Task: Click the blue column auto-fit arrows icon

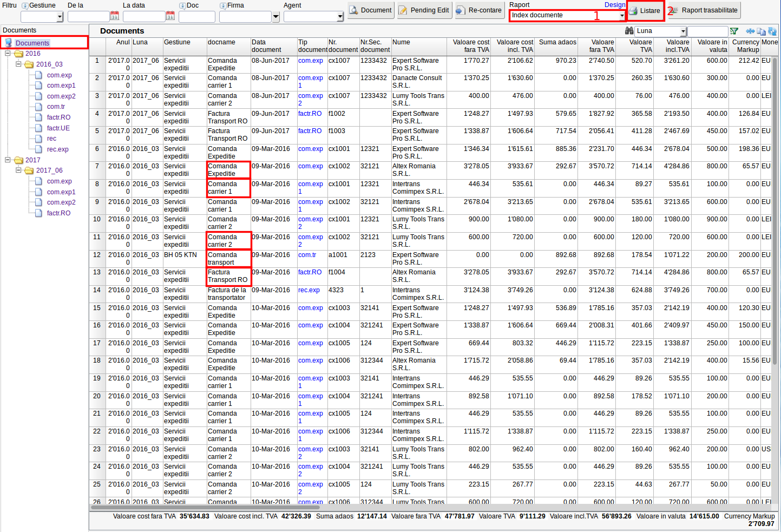Action: [750, 31]
